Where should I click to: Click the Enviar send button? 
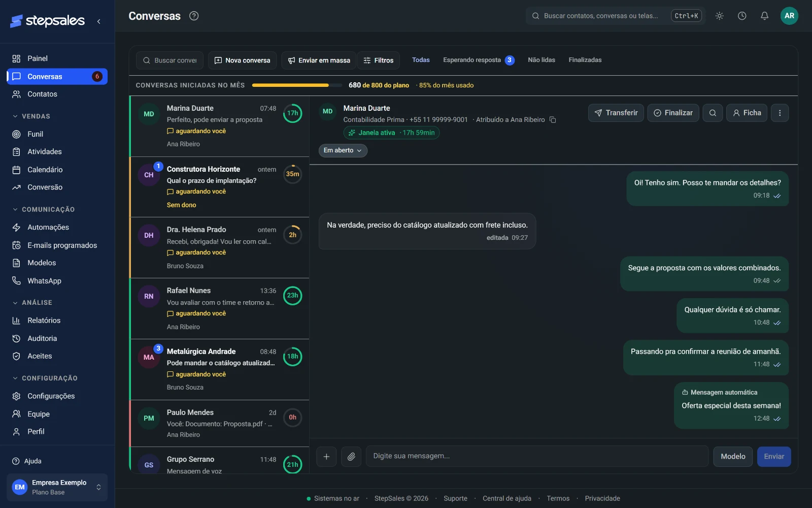774,457
